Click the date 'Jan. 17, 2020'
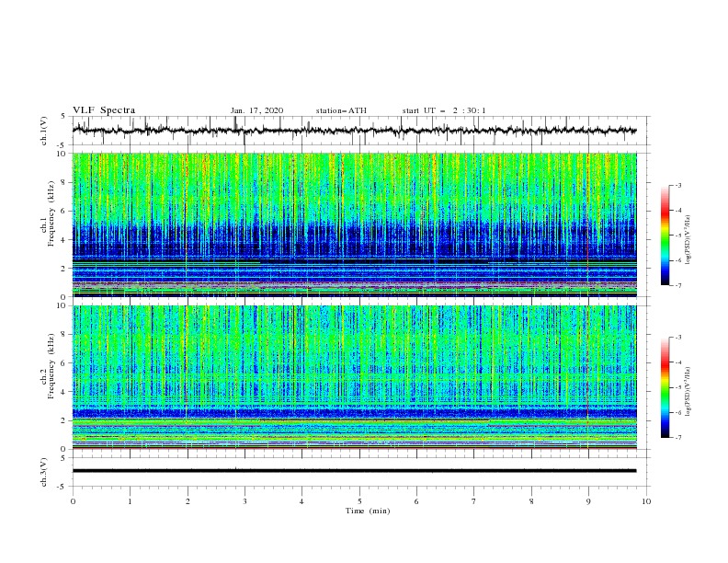This screenshot has height=563, width=728. [x=256, y=110]
